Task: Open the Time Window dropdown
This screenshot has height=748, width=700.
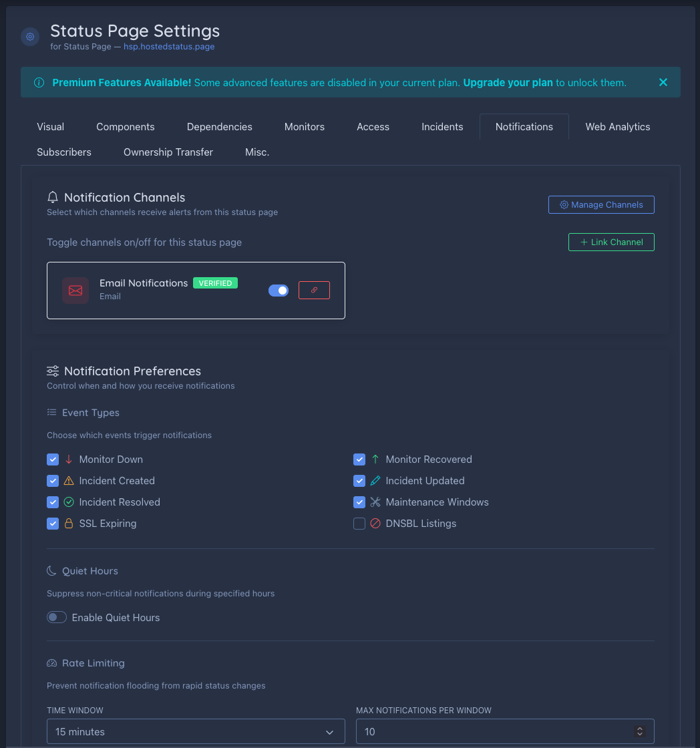Action: [196, 731]
